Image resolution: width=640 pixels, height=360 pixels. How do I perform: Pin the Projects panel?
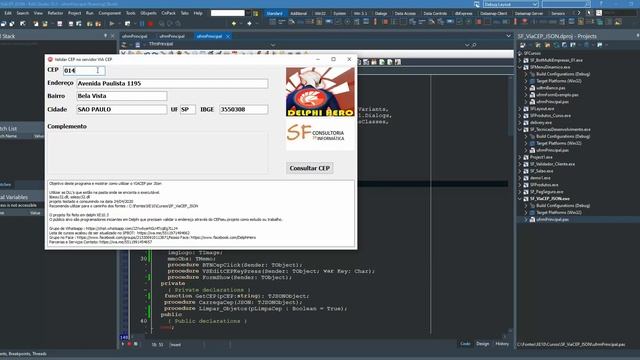tap(637, 36)
